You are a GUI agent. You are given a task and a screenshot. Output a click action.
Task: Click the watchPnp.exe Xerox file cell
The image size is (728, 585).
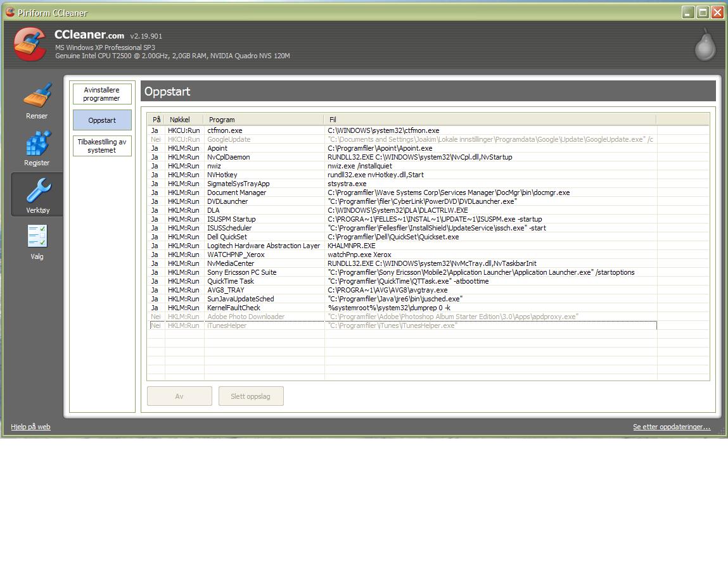[359, 255]
